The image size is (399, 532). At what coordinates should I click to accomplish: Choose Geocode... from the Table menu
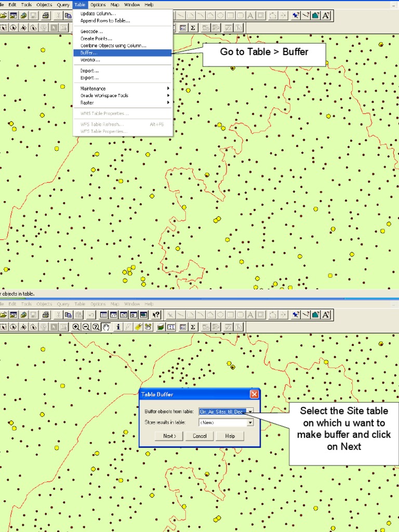click(123, 32)
